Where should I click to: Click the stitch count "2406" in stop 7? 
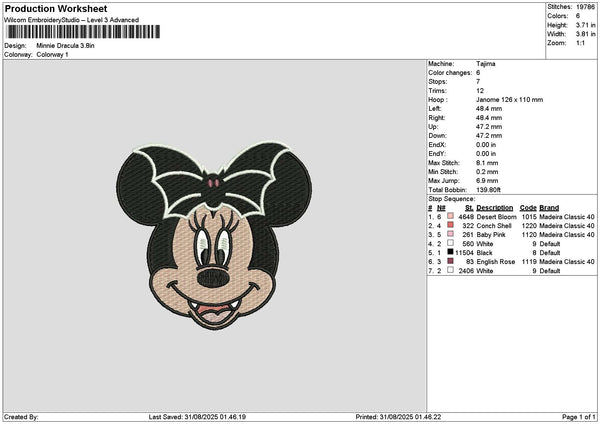click(466, 271)
